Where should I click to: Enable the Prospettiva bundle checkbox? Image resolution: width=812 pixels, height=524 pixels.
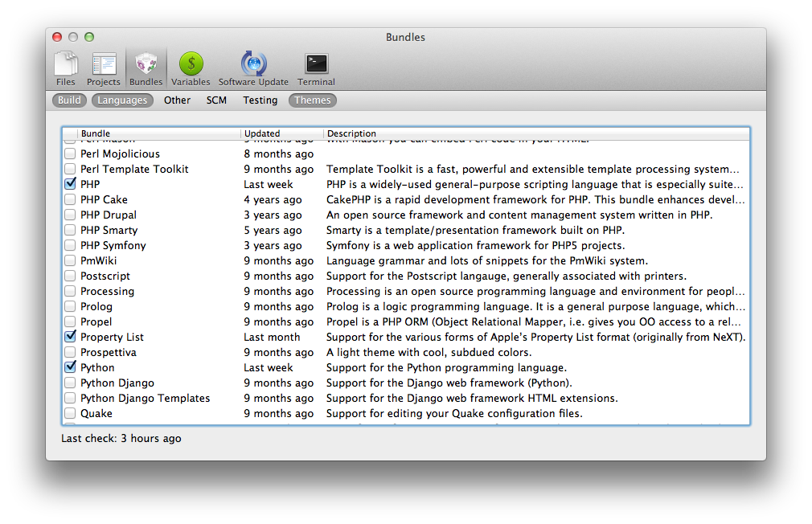70,352
